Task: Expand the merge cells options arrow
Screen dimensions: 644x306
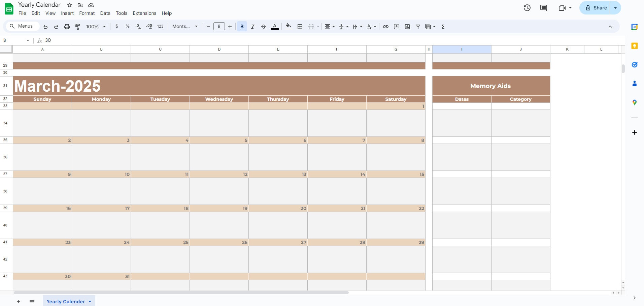Action: (318, 27)
